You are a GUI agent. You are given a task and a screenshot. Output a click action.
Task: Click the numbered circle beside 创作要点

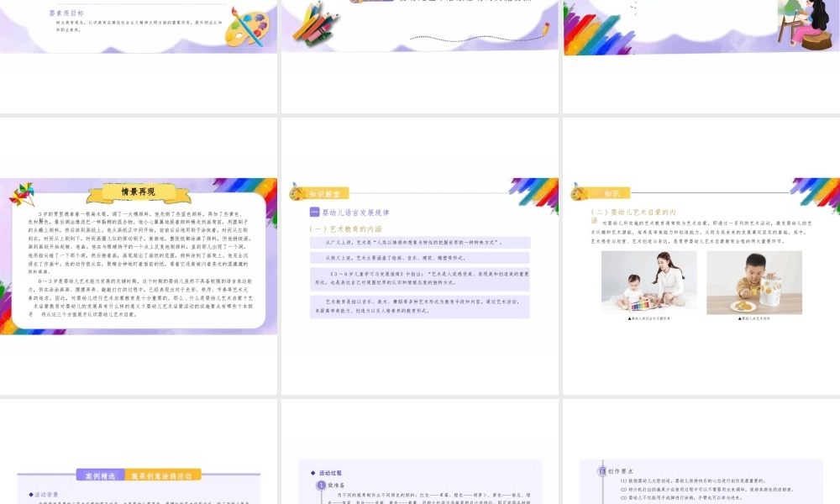[x=602, y=471]
